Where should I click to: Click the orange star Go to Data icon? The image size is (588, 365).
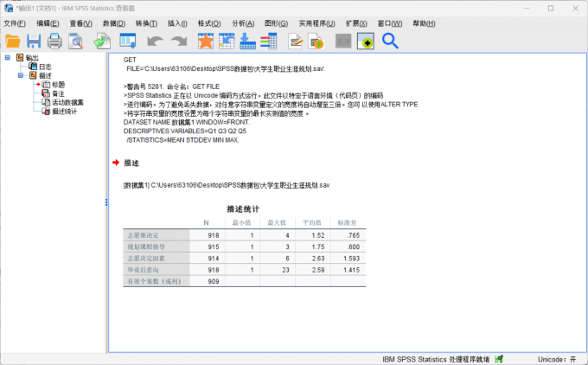[x=206, y=41]
